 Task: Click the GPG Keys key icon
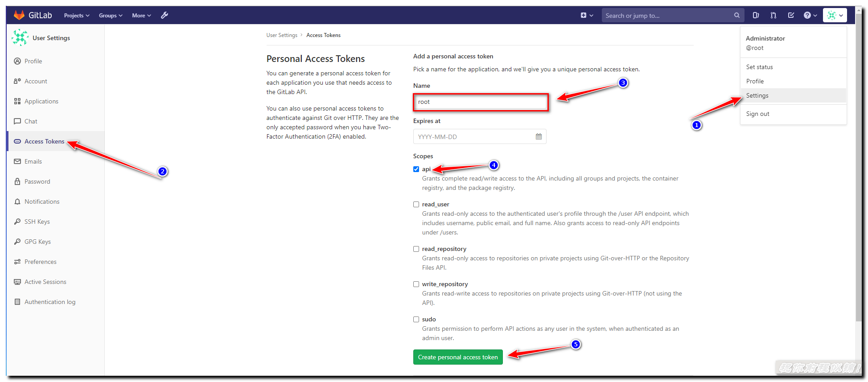[17, 242]
